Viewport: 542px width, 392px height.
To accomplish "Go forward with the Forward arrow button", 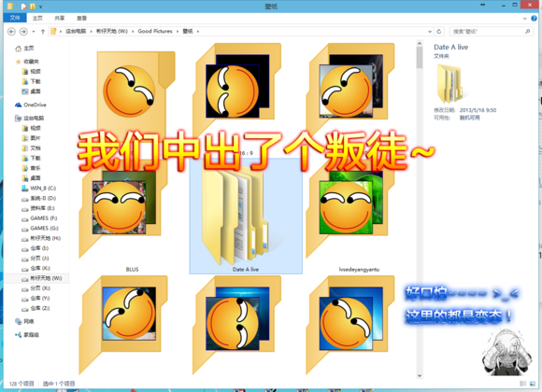I will tap(23, 32).
